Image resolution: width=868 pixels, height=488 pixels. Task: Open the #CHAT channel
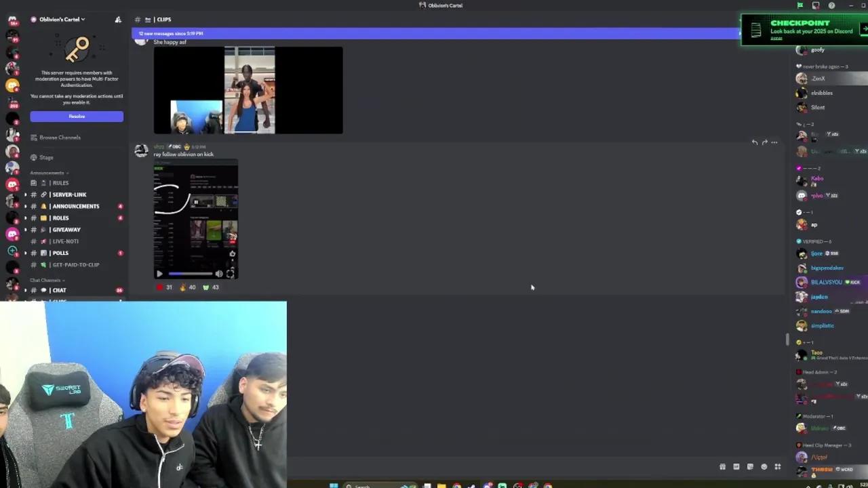[58, 290]
